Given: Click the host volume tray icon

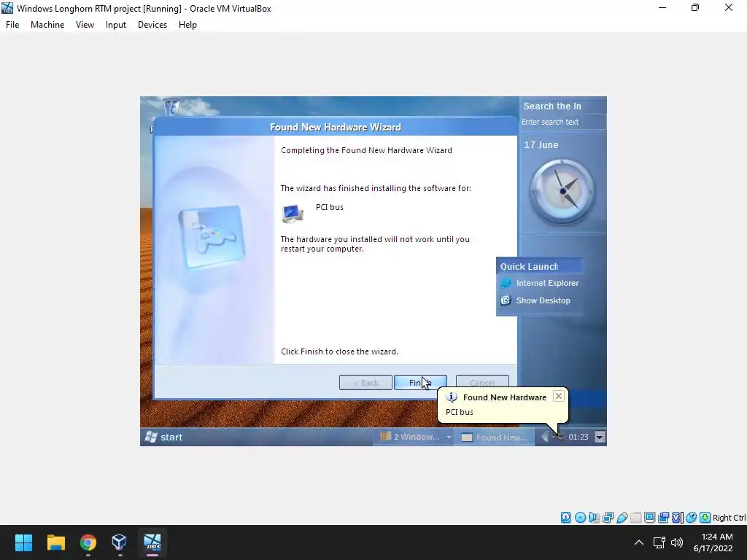Looking at the screenshot, I should pos(677,542).
